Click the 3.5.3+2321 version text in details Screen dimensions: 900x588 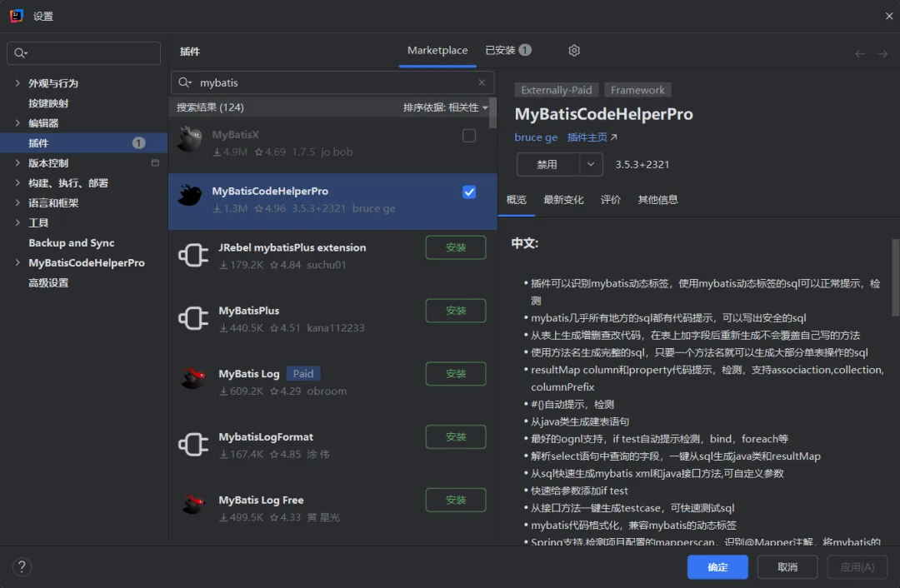(642, 165)
